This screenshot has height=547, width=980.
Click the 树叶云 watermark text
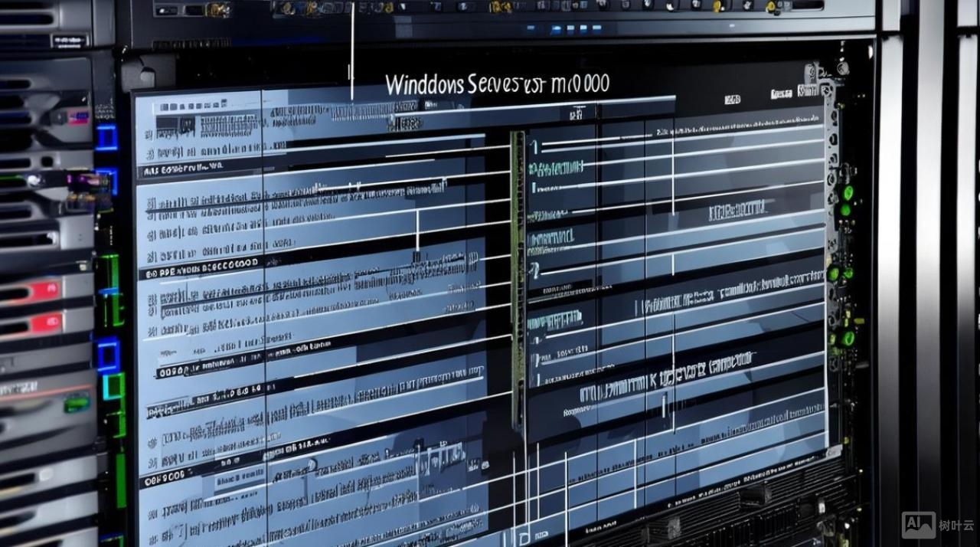point(956,526)
